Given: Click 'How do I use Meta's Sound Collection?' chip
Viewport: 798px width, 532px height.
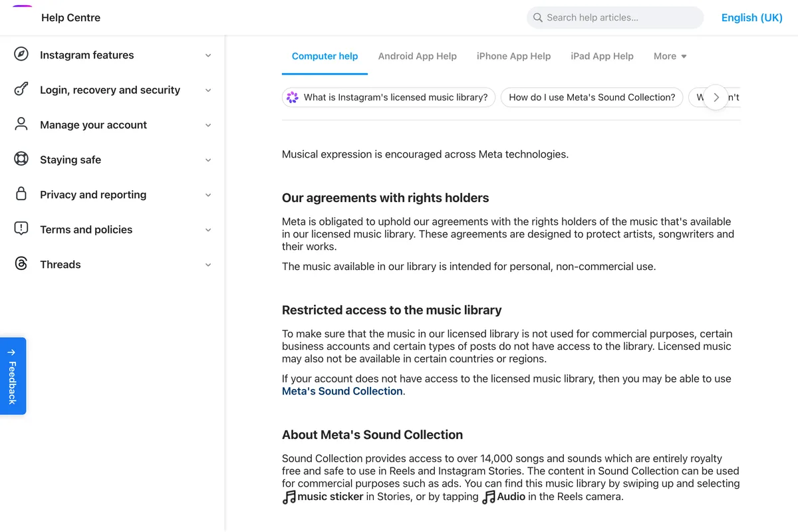Looking at the screenshot, I should [x=592, y=97].
